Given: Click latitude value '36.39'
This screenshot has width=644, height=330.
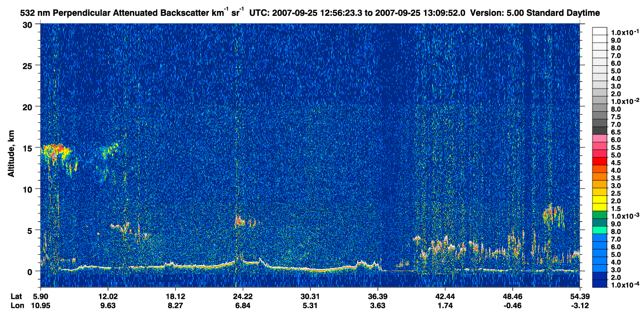Looking at the screenshot, I should pos(377,296).
